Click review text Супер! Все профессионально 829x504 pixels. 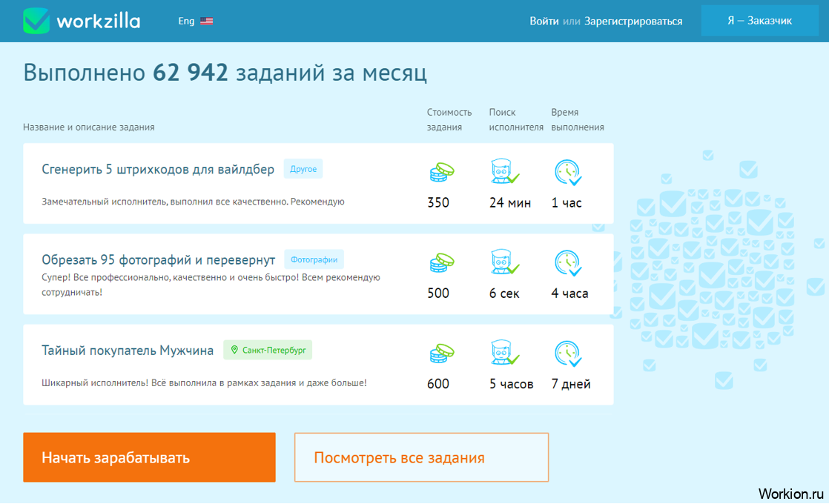tap(211, 285)
